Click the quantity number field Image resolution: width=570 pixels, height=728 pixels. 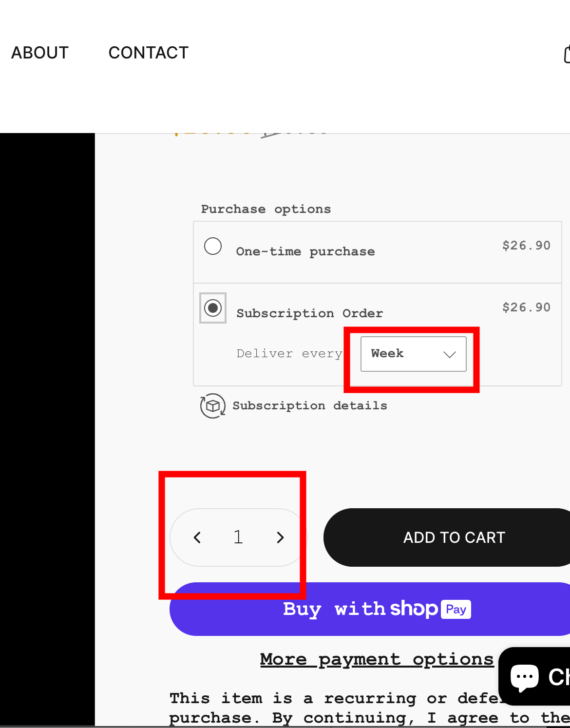click(x=238, y=537)
